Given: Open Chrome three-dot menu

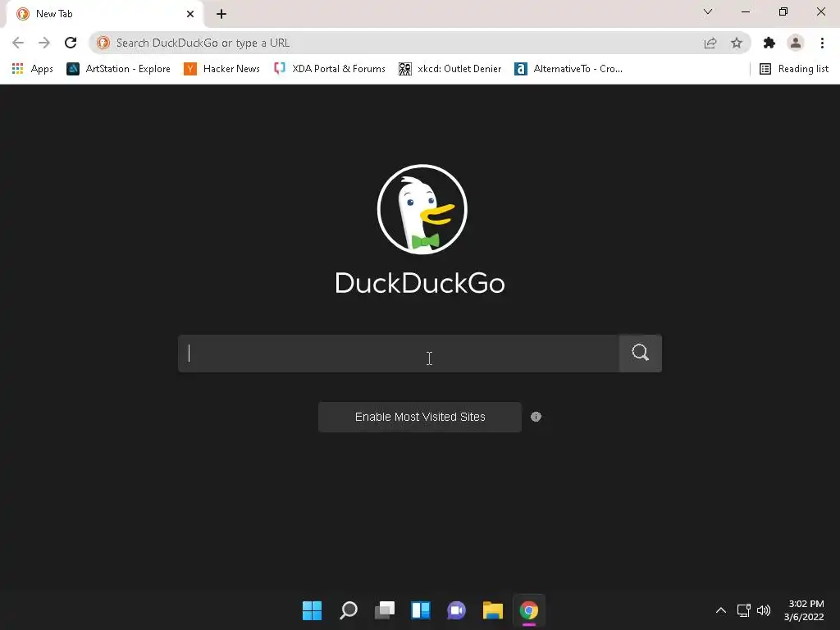Looking at the screenshot, I should [x=822, y=43].
